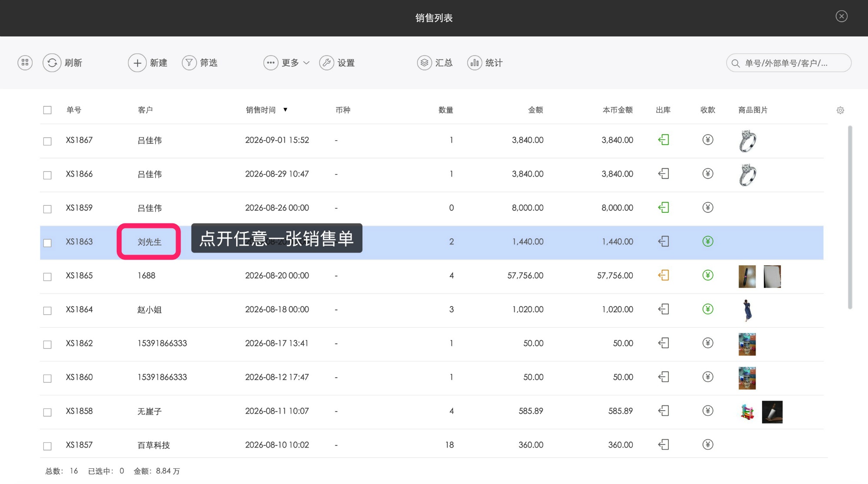Open order for customer 赵小姐

coord(149,310)
